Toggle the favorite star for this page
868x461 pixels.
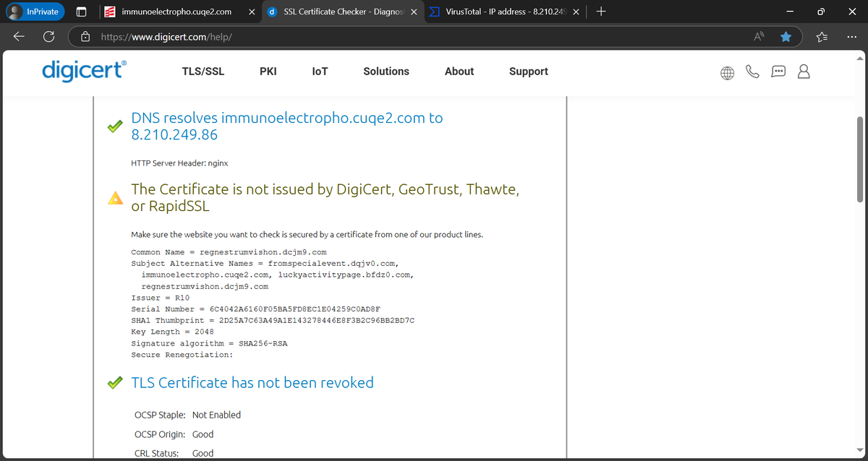786,36
